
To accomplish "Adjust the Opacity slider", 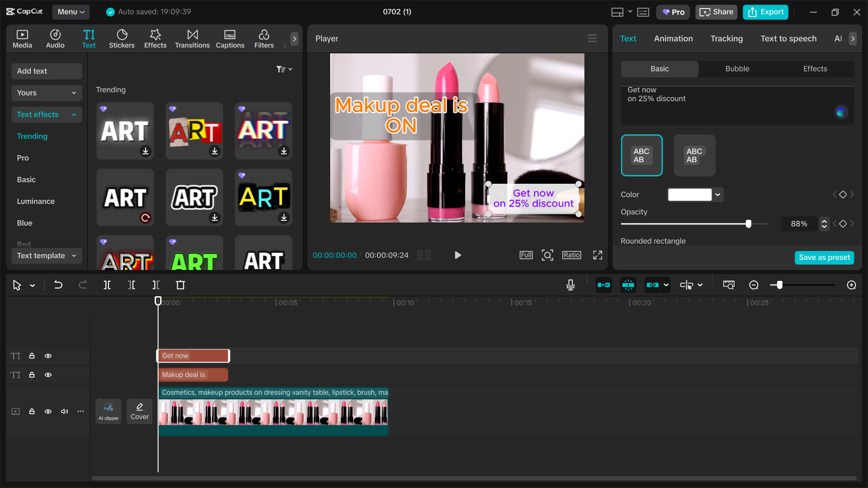I will [x=749, y=223].
